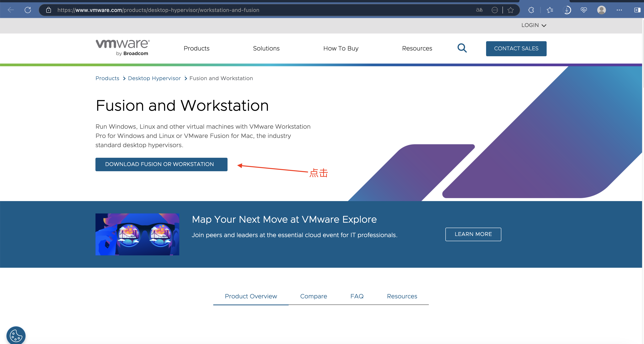The width and height of the screenshot is (644, 344).
Task: Open the favorites list icon
Action: [550, 10]
